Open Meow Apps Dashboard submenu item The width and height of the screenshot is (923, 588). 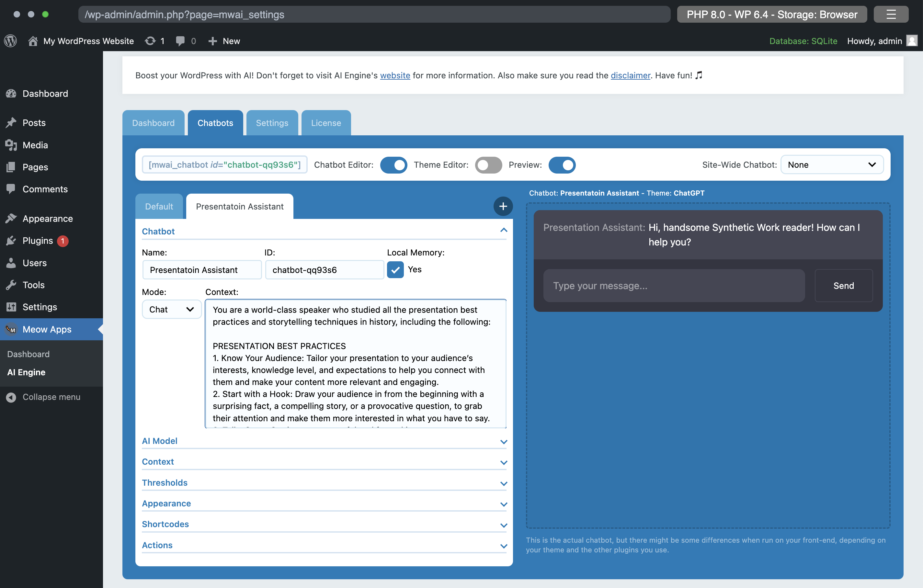pyautogui.click(x=28, y=354)
